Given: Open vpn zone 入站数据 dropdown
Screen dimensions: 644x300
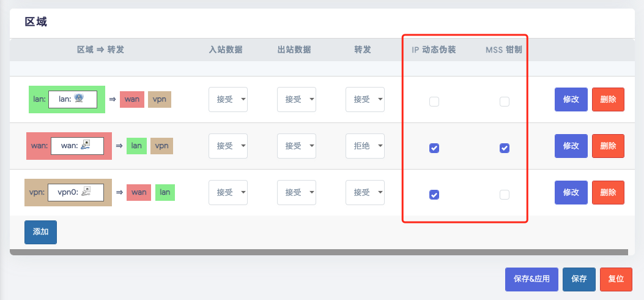Looking at the screenshot, I should click(228, 192).
